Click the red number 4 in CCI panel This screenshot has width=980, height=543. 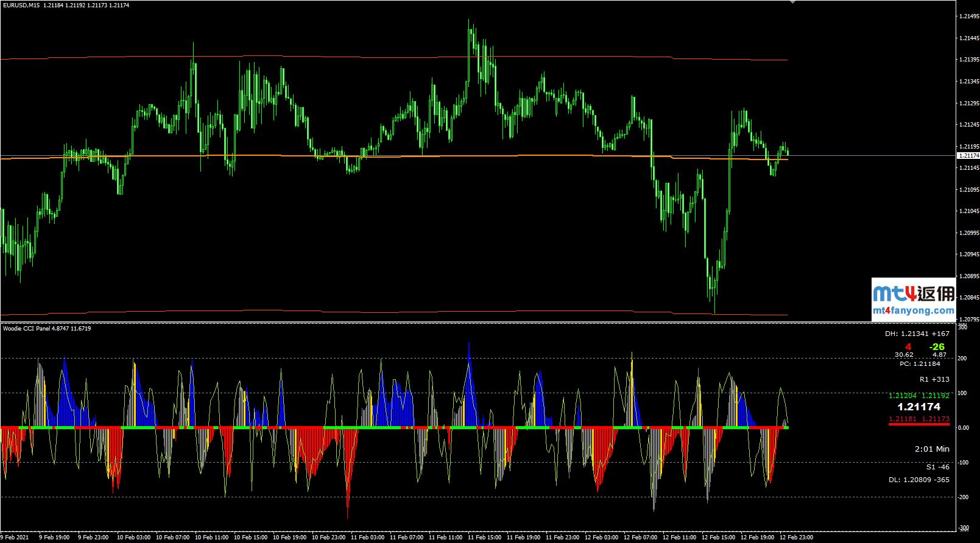[x=908, y=347]
